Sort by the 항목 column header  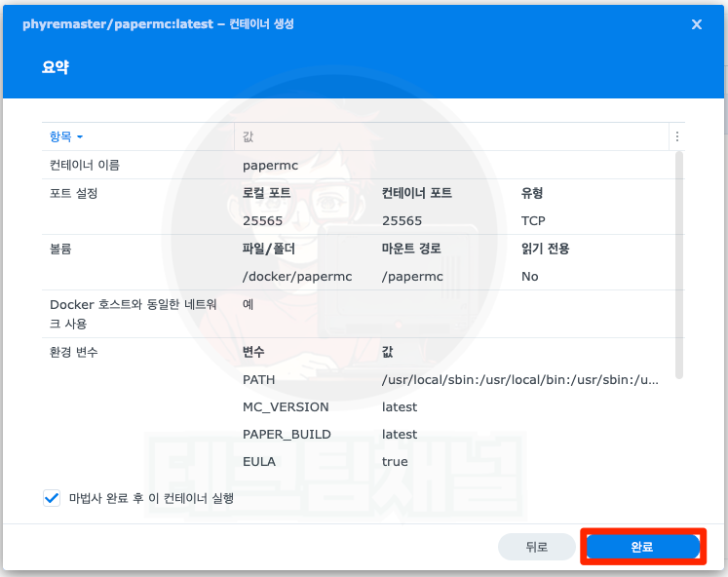[65, 136]
